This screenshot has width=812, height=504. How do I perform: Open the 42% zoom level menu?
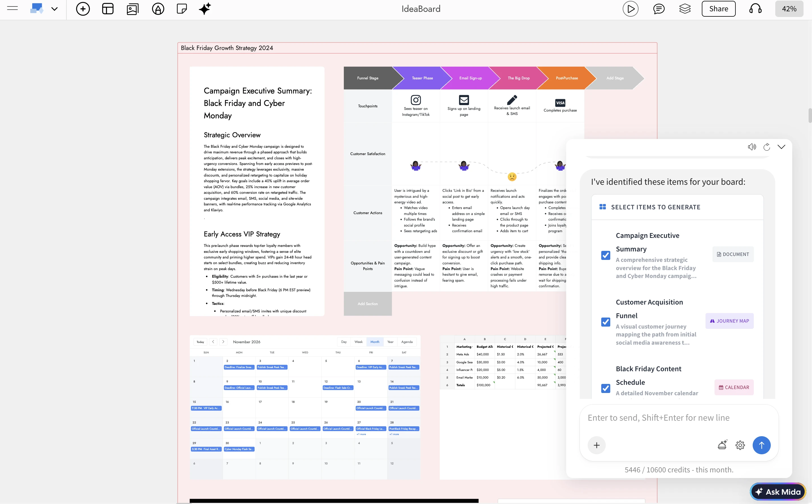coord(789,9)
